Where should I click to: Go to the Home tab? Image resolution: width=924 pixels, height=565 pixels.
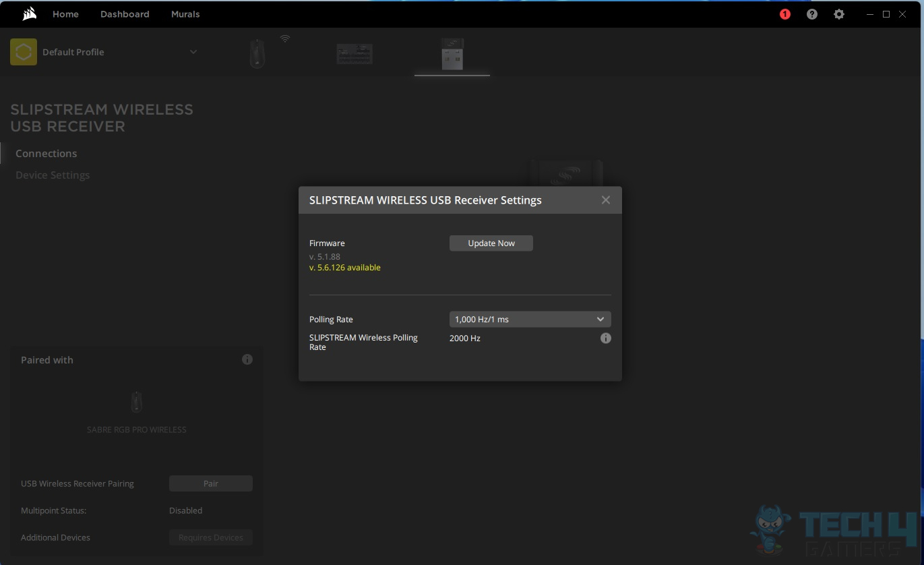tap(65, 14)
